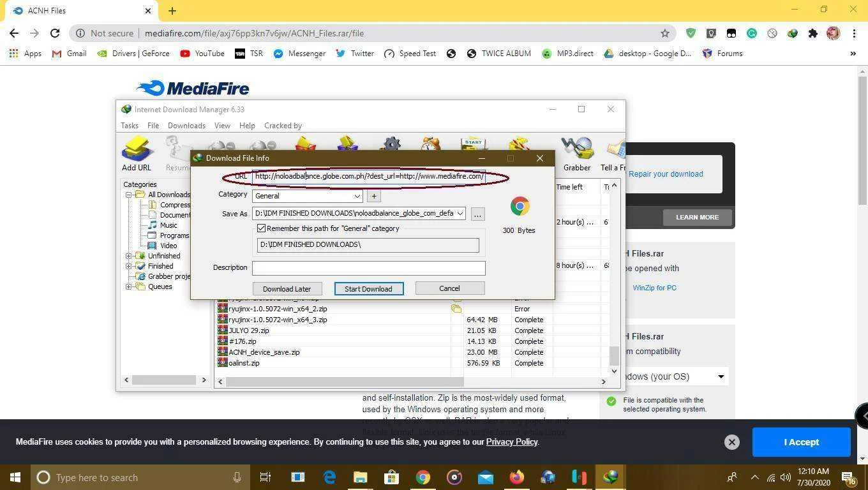Open File Explorer from the taskbar
This screenshot has height=490, width=868.
[x=361, y=477]
